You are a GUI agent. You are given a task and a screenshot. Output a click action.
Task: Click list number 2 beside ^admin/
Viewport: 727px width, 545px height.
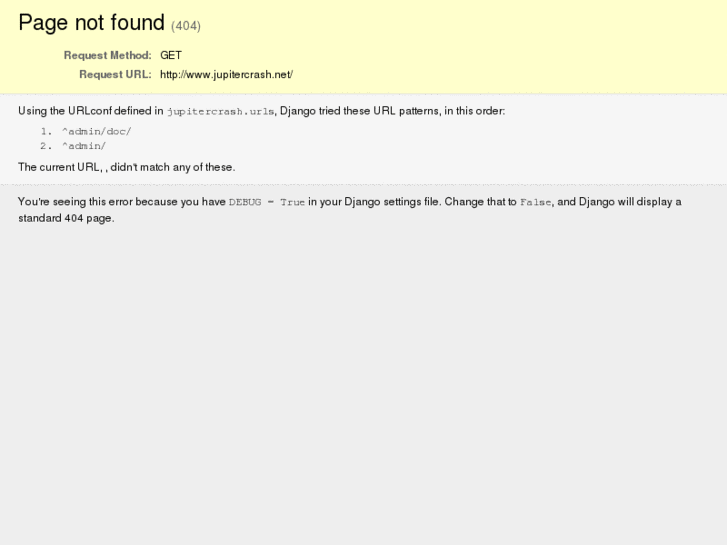click(x=45, y=146)
